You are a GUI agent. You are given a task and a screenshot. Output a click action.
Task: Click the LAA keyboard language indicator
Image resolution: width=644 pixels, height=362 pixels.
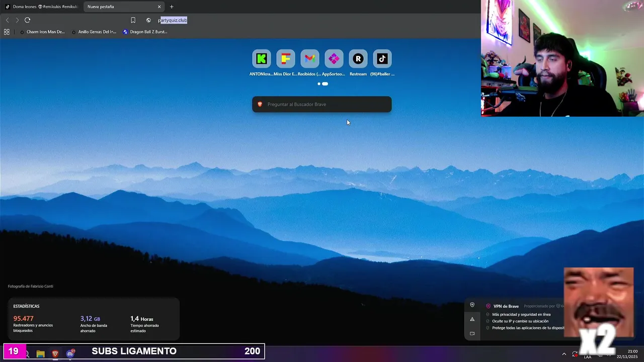coord(588,356)
